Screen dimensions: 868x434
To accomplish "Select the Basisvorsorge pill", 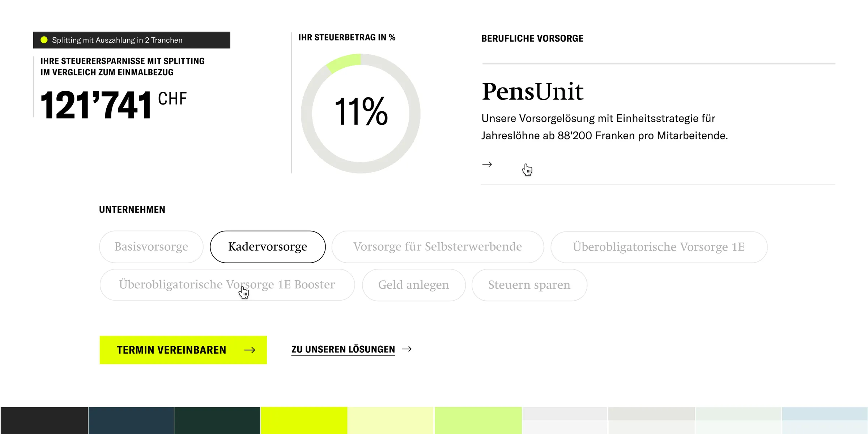I will (151, 247).
